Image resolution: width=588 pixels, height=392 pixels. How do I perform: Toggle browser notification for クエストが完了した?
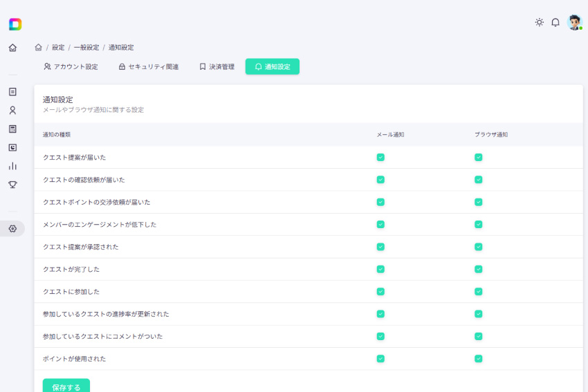click(479, 269)
